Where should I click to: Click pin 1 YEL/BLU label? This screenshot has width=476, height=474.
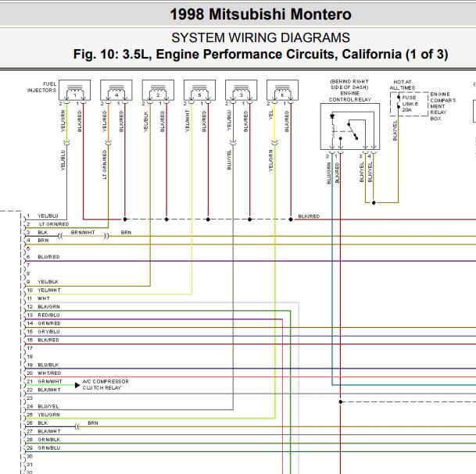click(48, 216)
